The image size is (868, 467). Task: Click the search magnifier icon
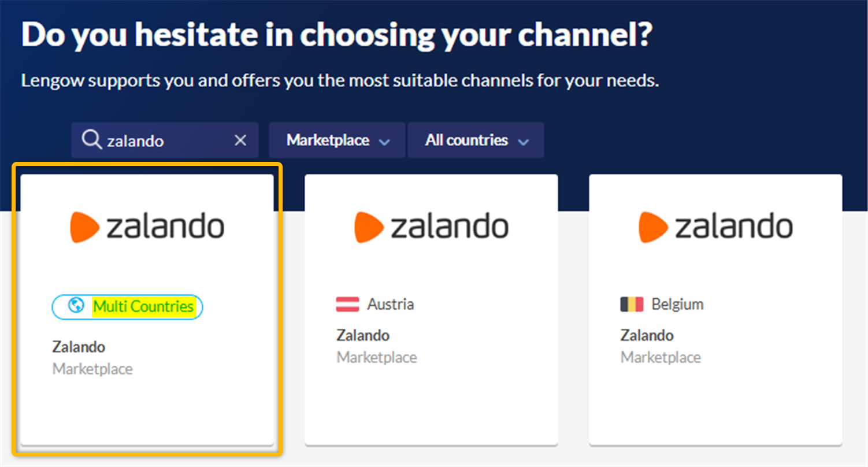91,140
